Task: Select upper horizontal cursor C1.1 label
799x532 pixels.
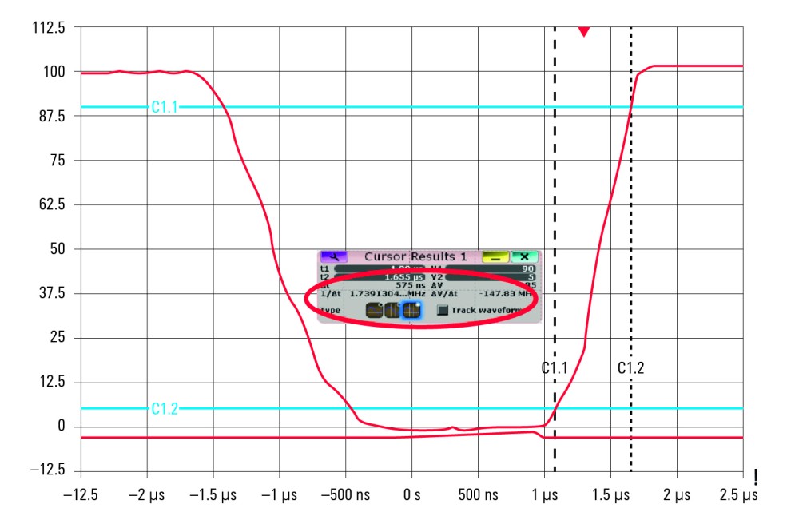Action: (164, 107)
